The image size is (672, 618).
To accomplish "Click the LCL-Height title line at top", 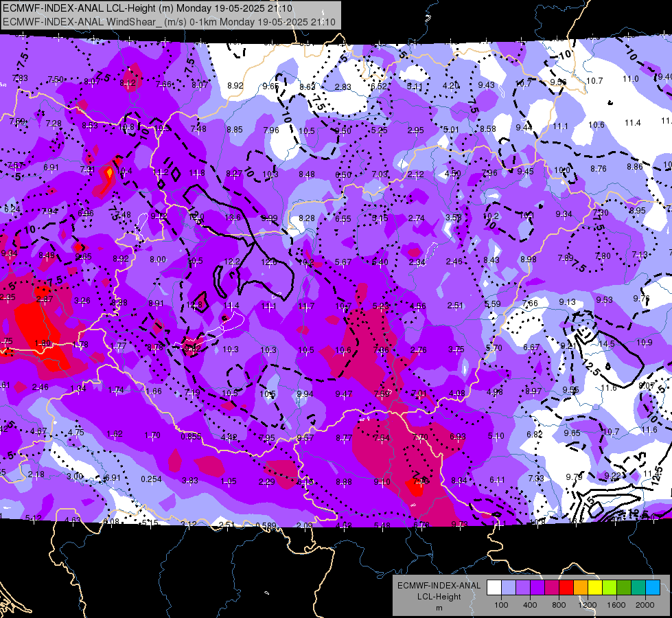I will (x=148, y=8).
